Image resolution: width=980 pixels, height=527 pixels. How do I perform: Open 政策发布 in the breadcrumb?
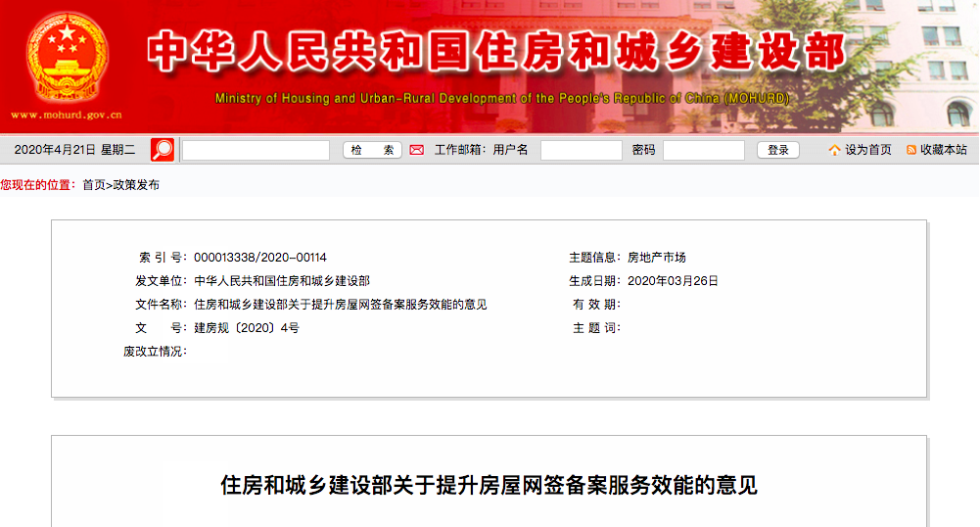(x=136, y=184)
